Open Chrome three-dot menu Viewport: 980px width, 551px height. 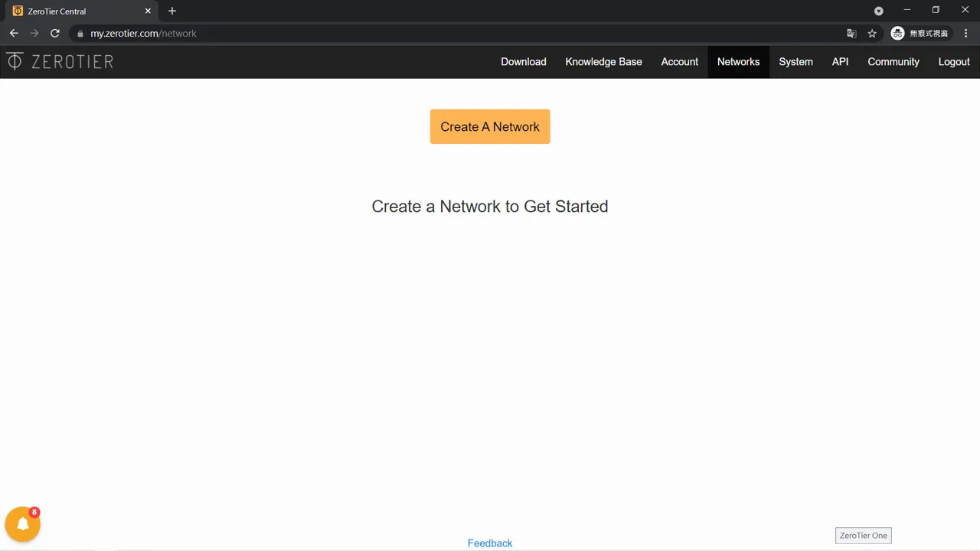[966, 34]
